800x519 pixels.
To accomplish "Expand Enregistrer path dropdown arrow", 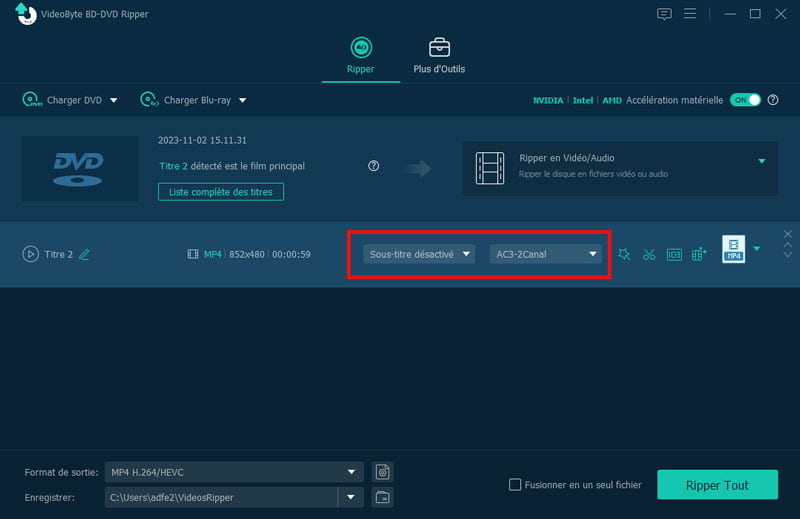I will (351, 497).
